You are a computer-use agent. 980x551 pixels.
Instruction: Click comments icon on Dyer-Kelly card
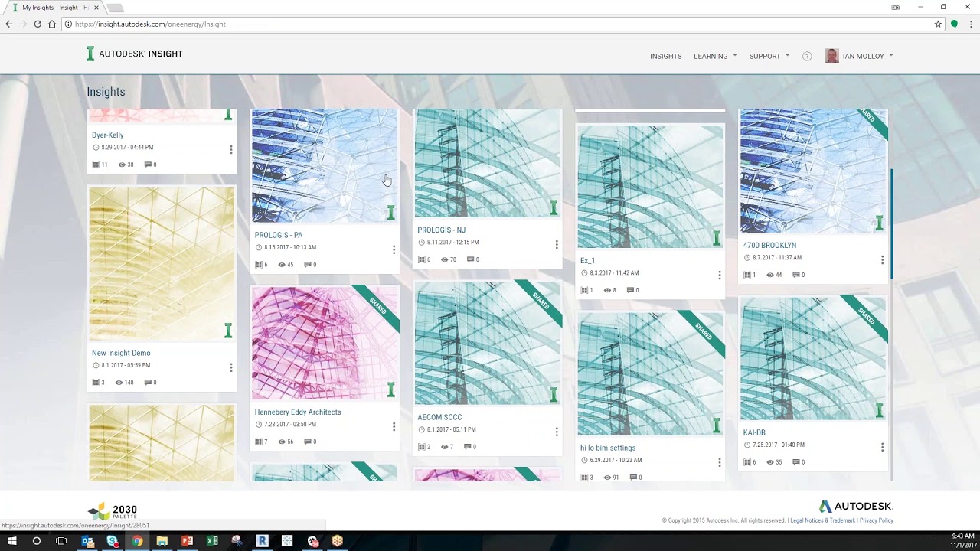(x=148, y=165)
